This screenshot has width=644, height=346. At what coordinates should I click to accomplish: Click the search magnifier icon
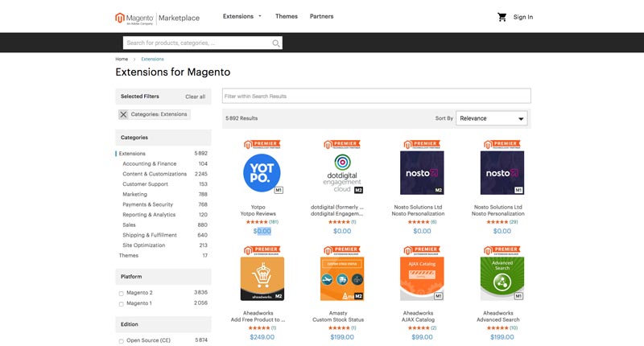pyautogui.click(x=276, y=43)
